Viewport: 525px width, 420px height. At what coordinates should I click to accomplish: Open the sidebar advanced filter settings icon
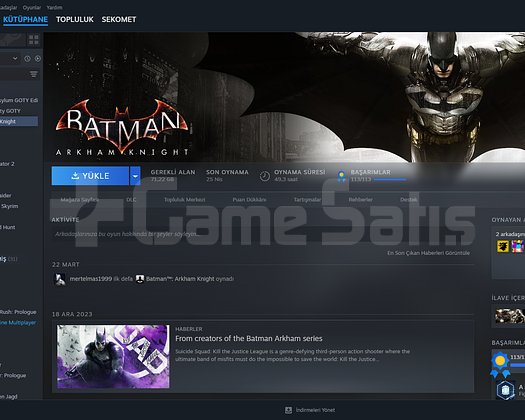point(34,74)
